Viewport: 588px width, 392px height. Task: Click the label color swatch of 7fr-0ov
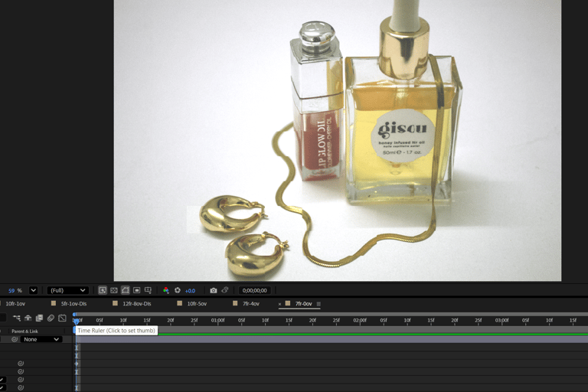click(288, 303)
